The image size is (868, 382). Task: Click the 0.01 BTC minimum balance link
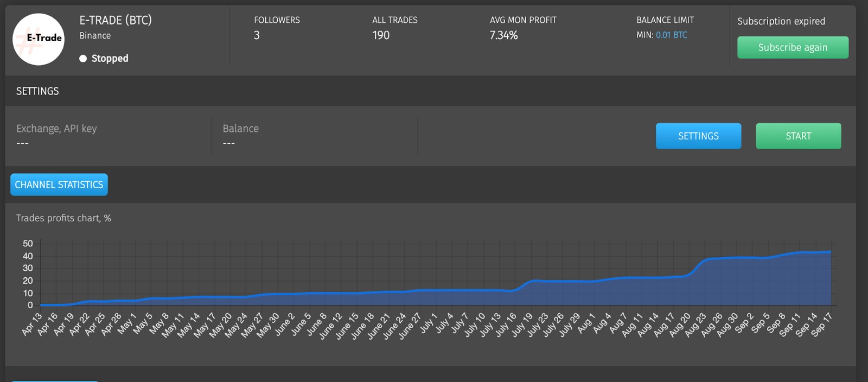tap(671, 35)
